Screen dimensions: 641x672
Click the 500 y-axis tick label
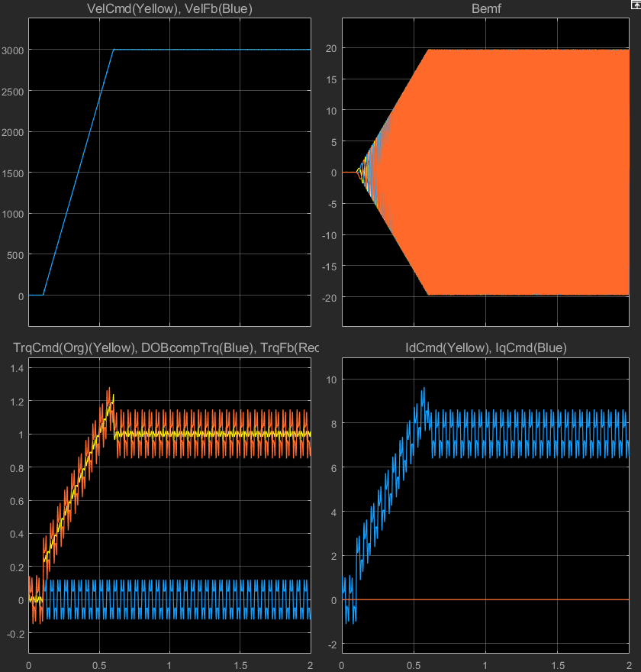(15, 255)
